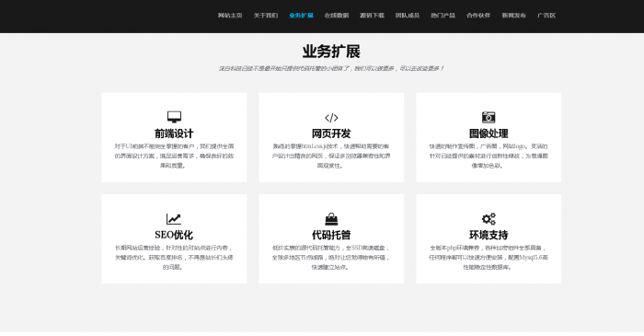
Task: Click the monitor icon above 前端设计
Action: pyautogui.click(x=174, y=117)
